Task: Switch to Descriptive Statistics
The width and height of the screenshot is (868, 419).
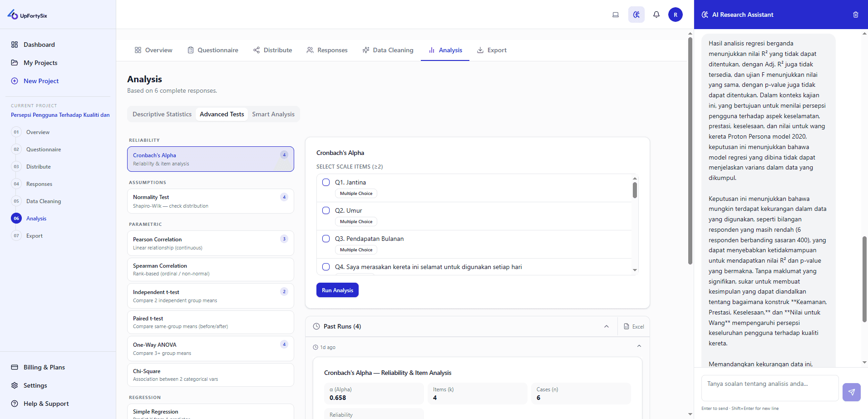Action: click(162, 114)
